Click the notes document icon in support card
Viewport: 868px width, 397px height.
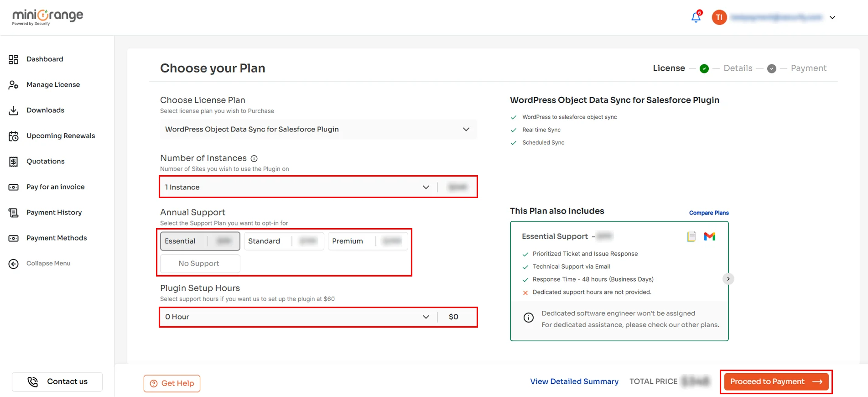click(x=691, y=236)
